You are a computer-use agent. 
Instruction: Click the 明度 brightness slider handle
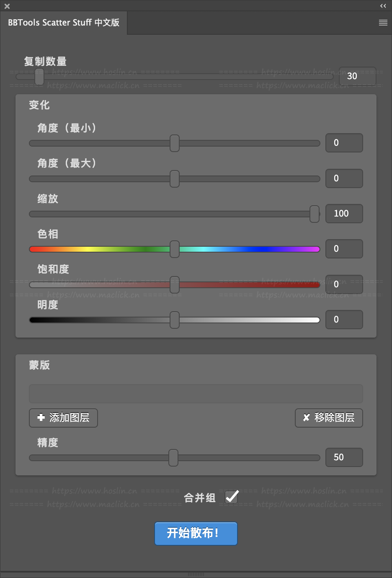pos(175,320)
